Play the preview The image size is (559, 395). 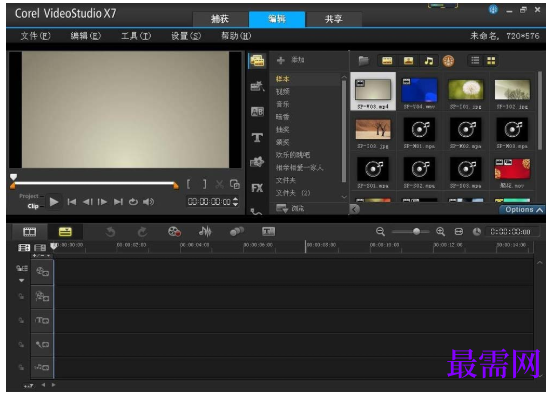pyautogui.click(x=54, y=202)
